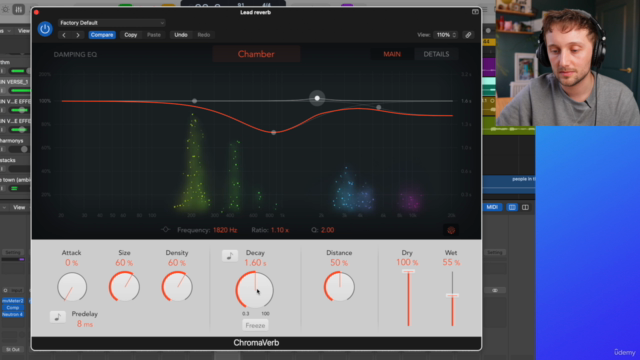
Task: Click the Setting button on left channel strip
Action: [x=13, y=253]
